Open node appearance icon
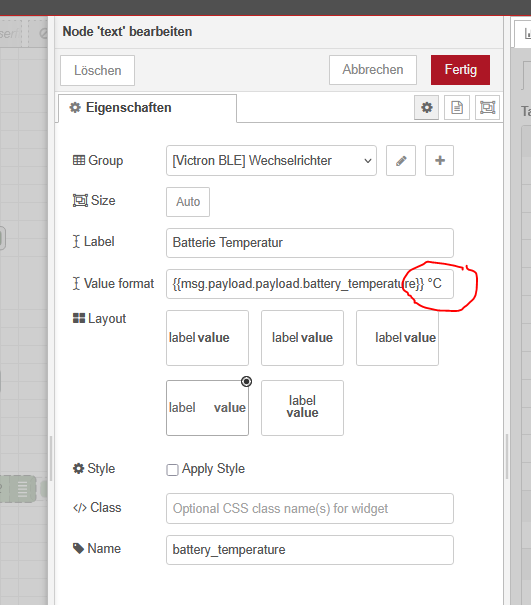 click(x=487, y=107)
